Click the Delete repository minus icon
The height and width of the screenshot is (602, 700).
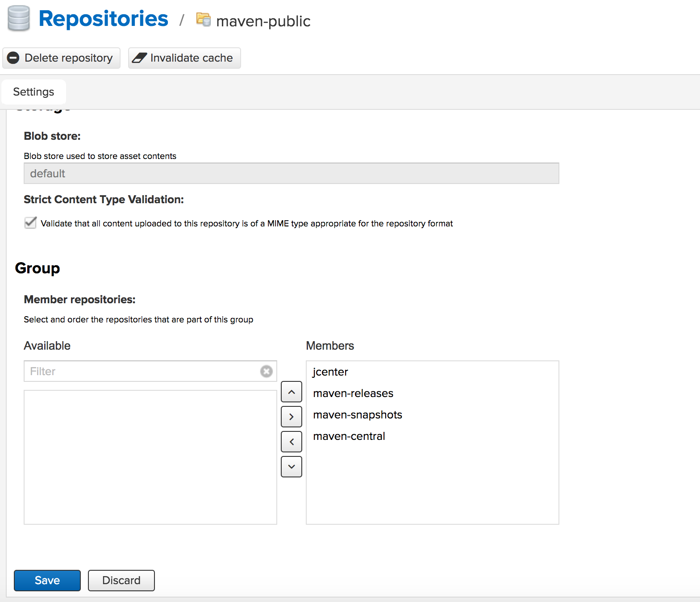13,58
